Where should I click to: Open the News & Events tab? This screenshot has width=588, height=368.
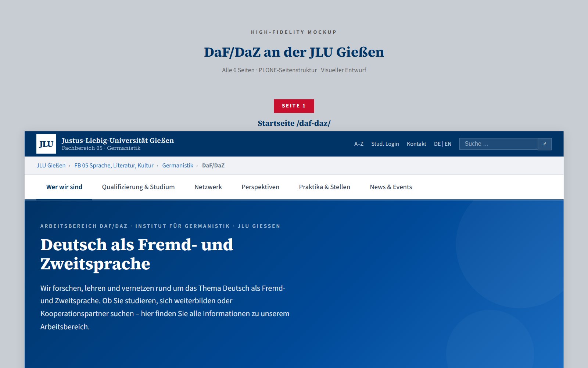coord(391,187)
